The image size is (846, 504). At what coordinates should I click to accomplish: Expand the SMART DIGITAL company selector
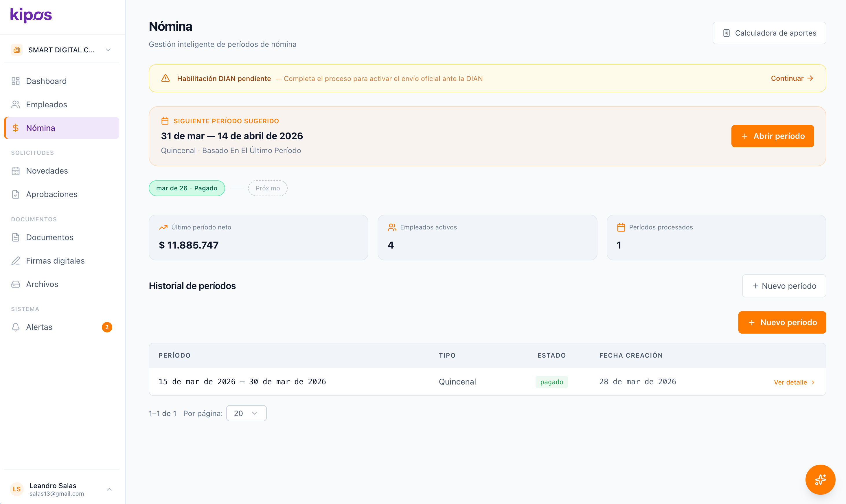(x=61, y=50)
